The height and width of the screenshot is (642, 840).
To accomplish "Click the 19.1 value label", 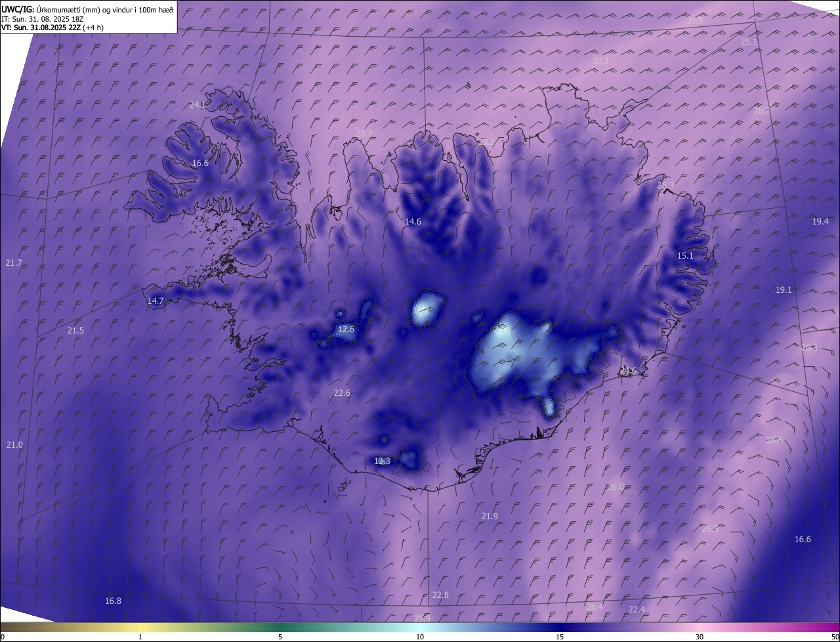I will point(784,290).
